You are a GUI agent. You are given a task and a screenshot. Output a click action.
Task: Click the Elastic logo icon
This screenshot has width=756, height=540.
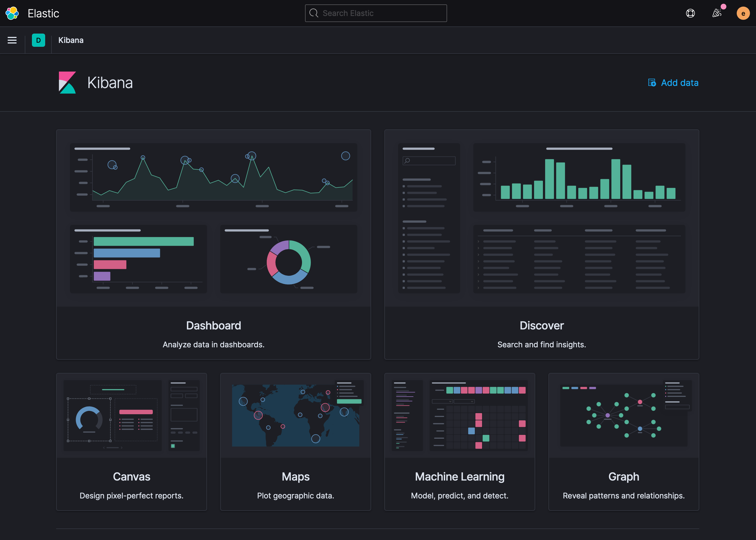(x=12, y=13)
